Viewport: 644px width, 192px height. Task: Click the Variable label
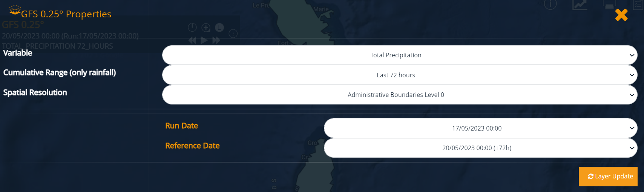pyautogui.click(x=18, y=53)
